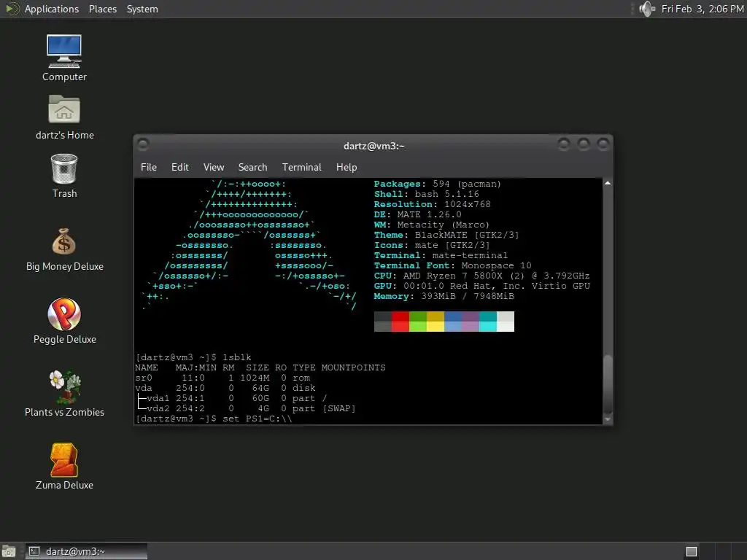Click the '[SWAP]' mountpoint text

(339, 408)
